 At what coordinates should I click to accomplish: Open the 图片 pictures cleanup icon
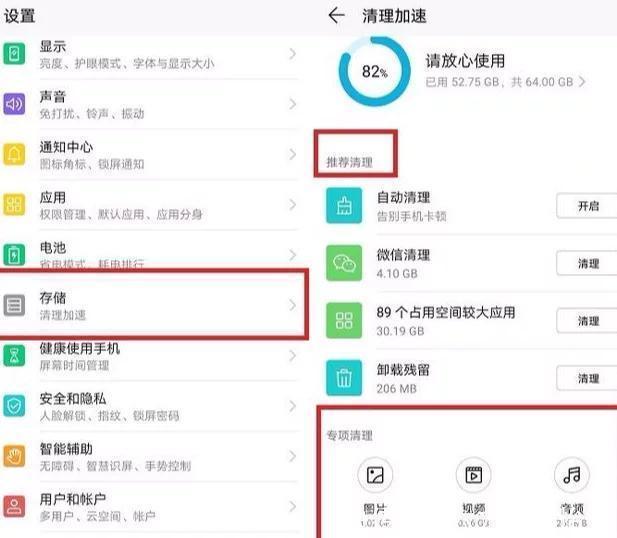point(375,475)
